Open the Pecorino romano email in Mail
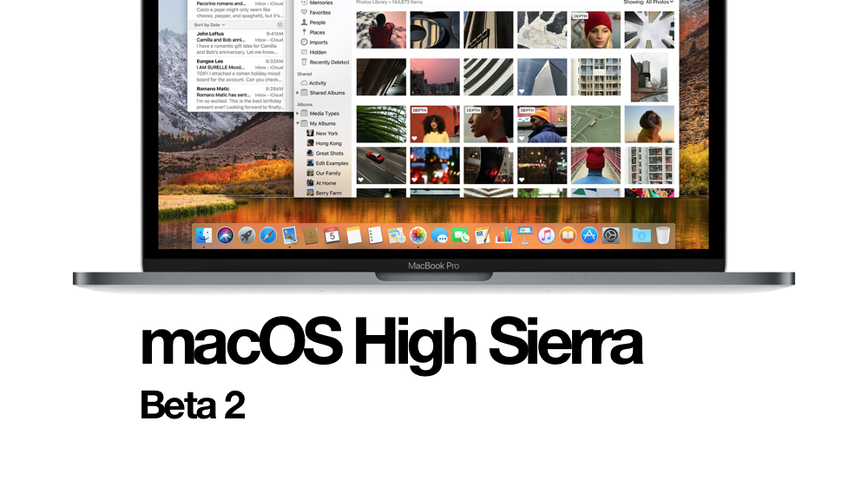This screenshot has height=487, width=868. tap(240, 10)
